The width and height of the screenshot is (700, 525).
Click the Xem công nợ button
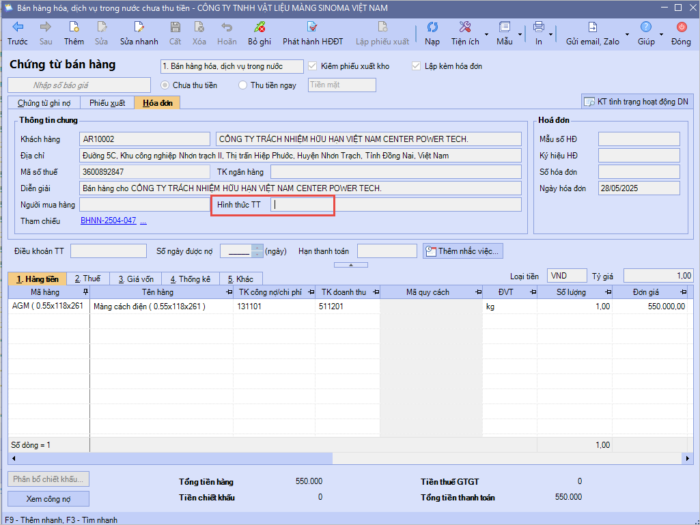click(48, 498)
